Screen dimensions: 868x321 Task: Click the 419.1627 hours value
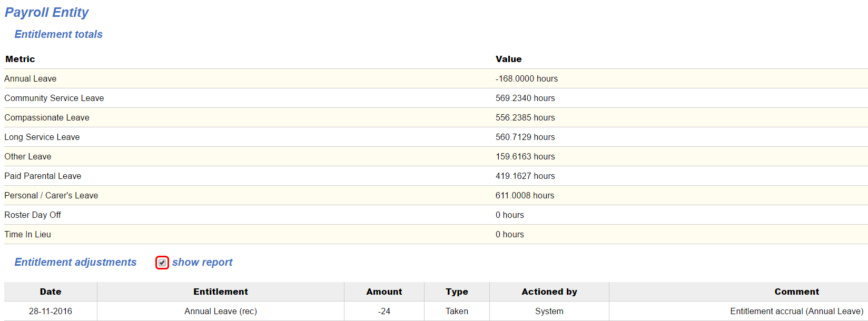click(x=525, y=176)
